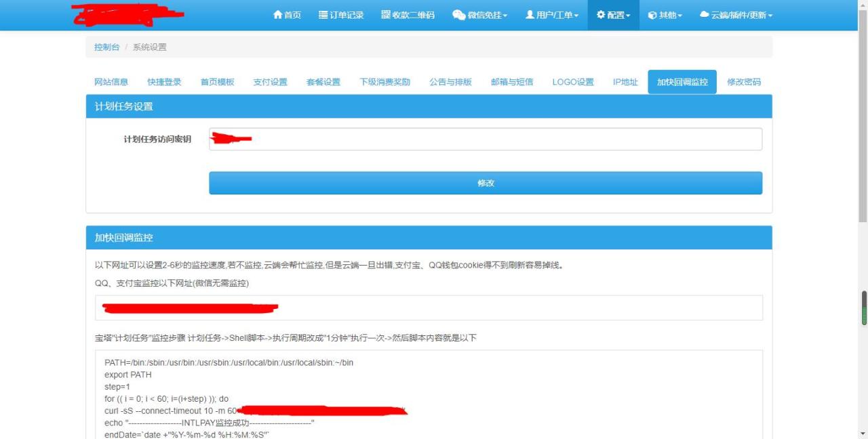Click the 控制台 breadcrumb link
868x439 pixels.
(106, 47)
